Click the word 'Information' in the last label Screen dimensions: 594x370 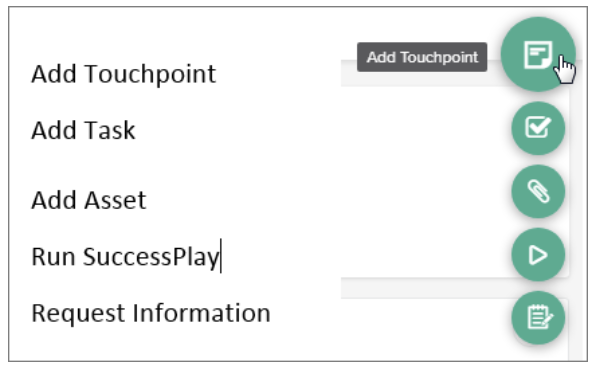(x=201, y=313)
